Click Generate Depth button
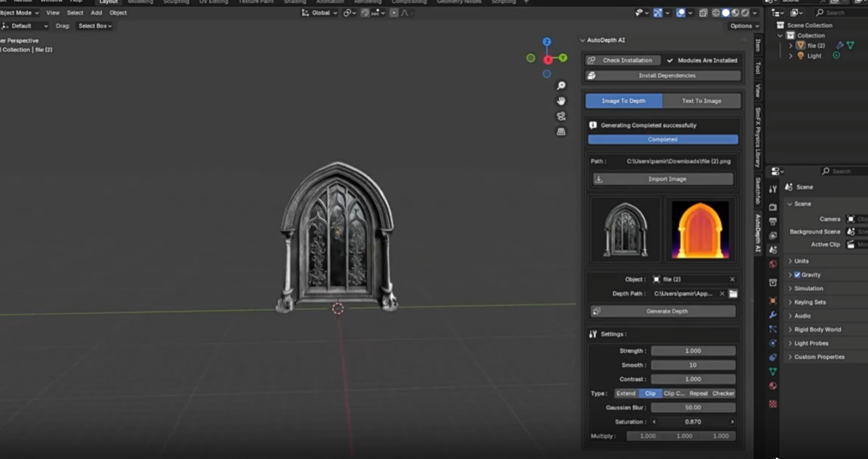868x459 pixels. 663,311
